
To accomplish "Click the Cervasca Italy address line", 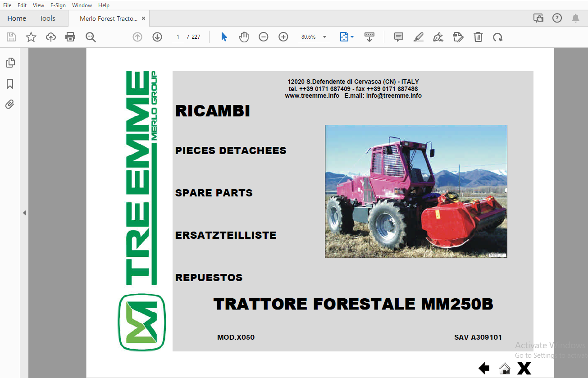I will 353,82.
